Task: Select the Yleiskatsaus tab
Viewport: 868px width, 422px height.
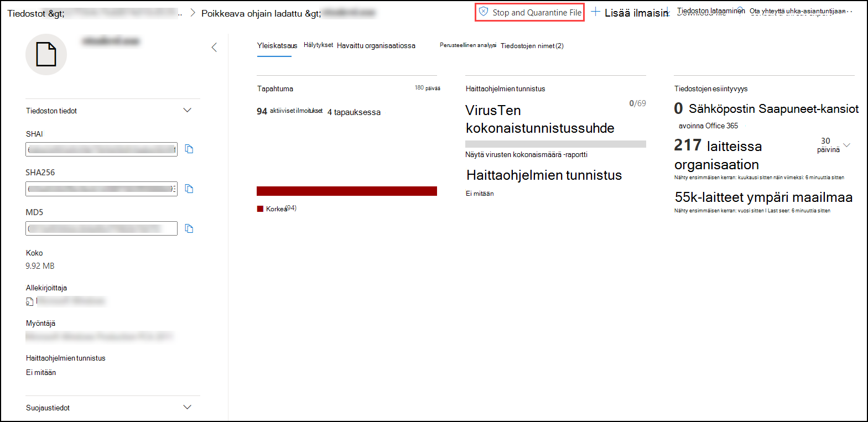Action: [x=277, y=45]
